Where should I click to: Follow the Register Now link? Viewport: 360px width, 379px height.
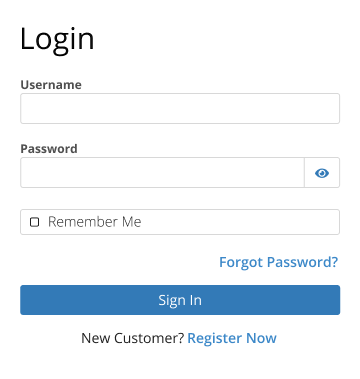(x=232, y=338)
